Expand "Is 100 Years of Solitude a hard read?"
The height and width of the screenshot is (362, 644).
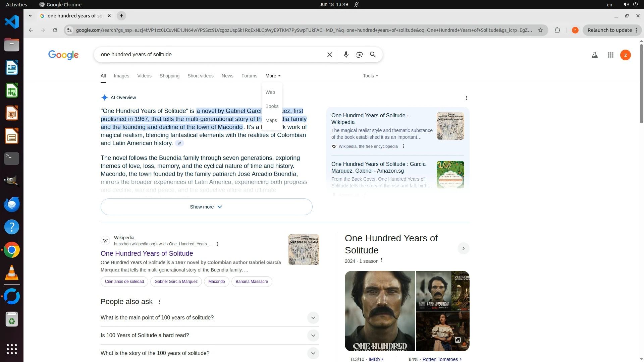(x=313, y=336)
